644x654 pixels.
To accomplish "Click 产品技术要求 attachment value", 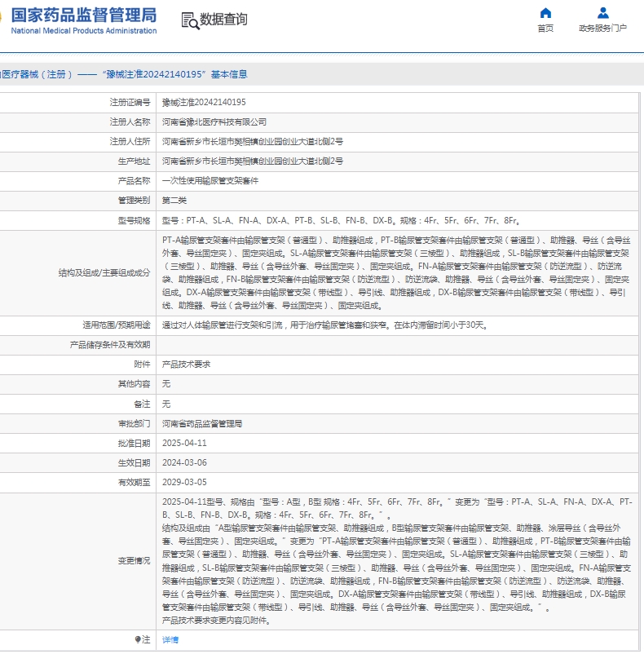I will coord(187,365).
